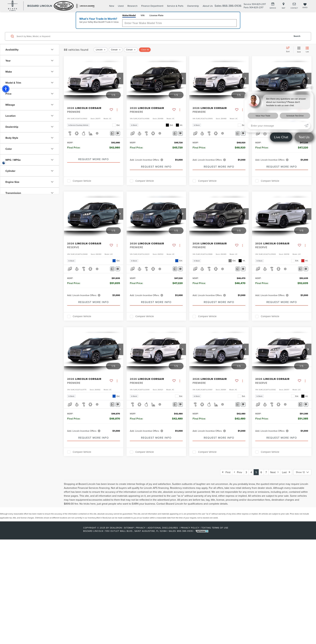
Task: Click blue Ext. swatch on $51,835 Corsair
Action: click(114, 261)
